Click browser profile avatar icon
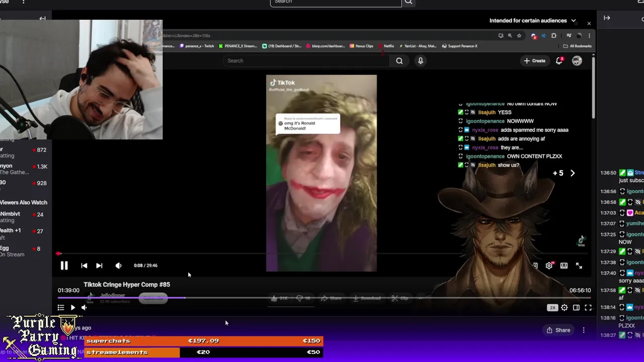Viewport: 644px width, 362px height. [x=579, y=36]
